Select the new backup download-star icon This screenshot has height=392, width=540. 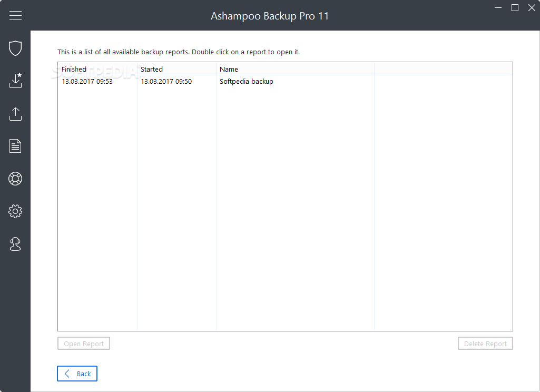click(x=15, y=80)
